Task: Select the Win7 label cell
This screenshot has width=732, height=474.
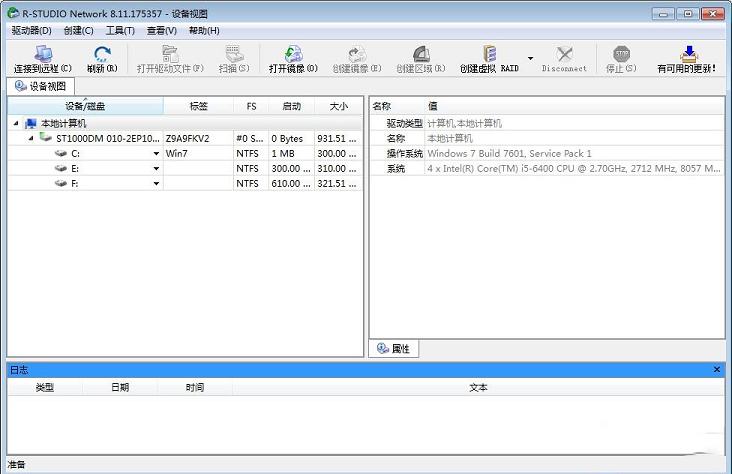Action: (x=198, y=154)
